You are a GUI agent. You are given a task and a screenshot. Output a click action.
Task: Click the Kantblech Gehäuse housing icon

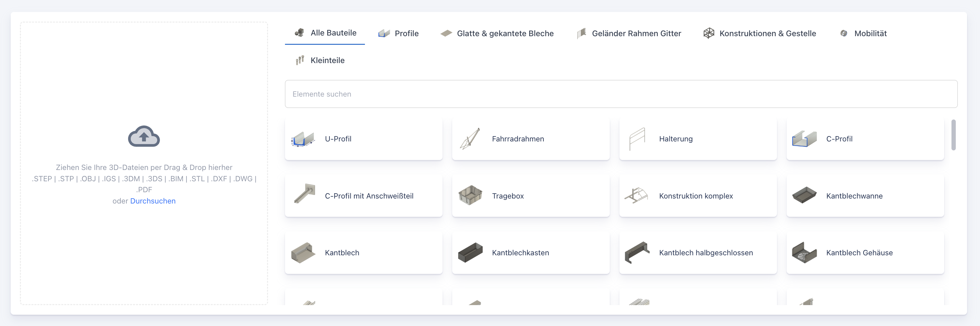point(804,253)
